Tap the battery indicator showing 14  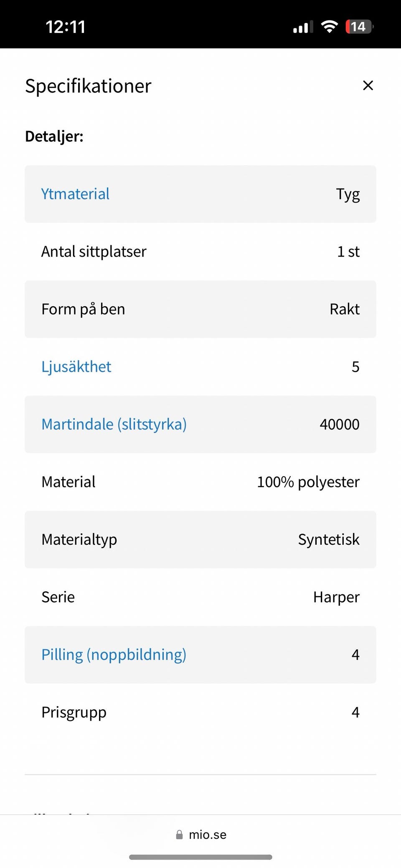[x=359, y=27]
